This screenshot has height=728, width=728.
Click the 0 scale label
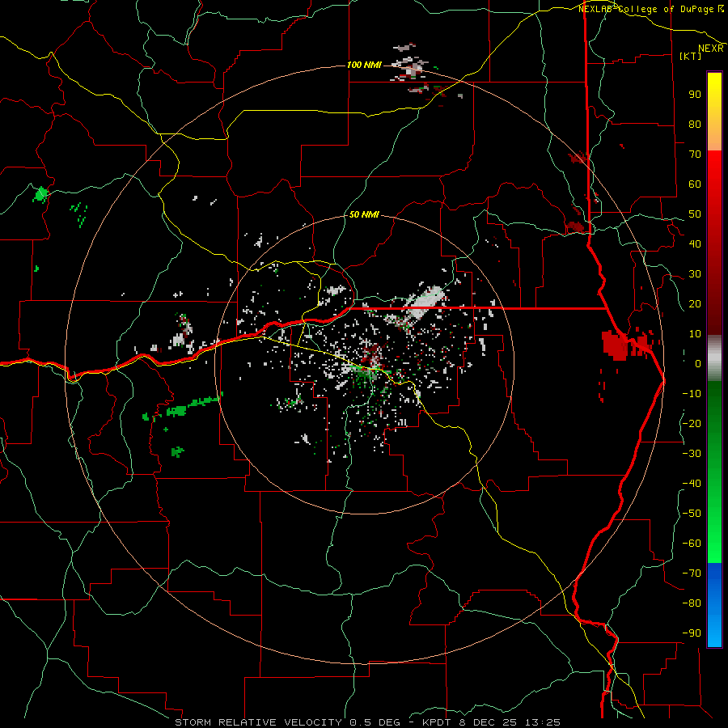(x=698, y=363)
